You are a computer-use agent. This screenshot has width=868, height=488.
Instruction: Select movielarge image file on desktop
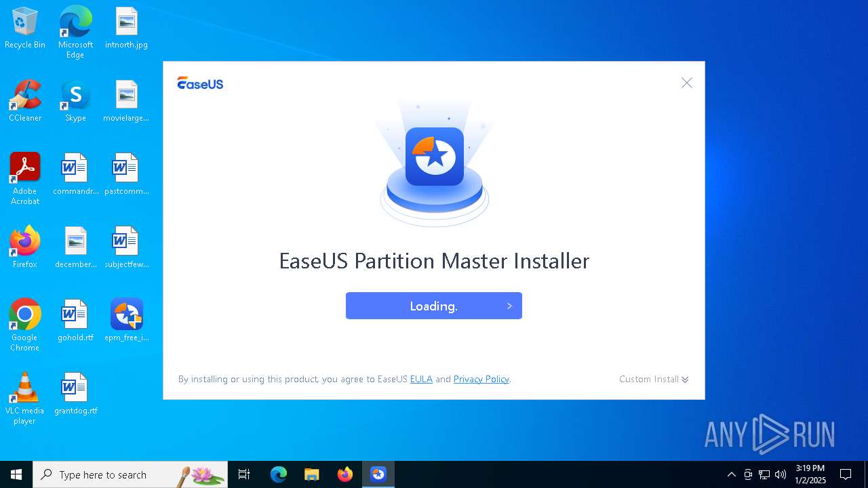126,102
